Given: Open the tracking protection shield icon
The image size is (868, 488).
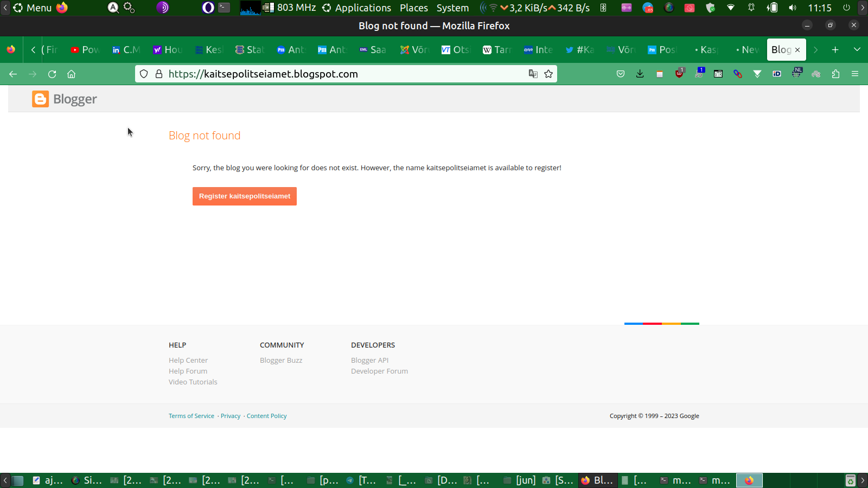Looking at the screenshot, I should click(x=144, y=74).
